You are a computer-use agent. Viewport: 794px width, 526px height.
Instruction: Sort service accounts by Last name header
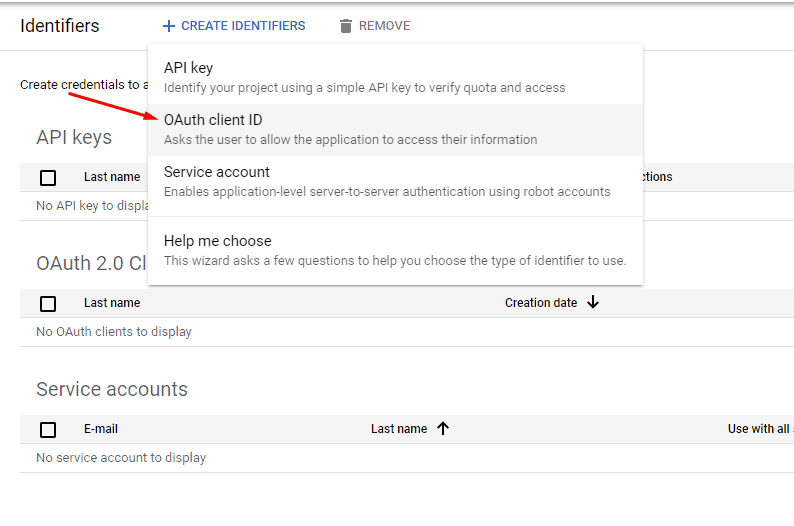(399, 429)
